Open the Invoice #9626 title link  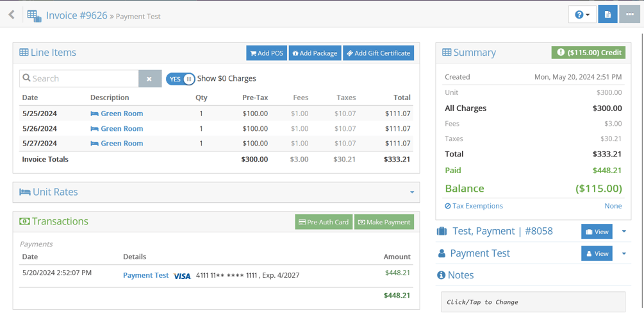tap(76, 15)
